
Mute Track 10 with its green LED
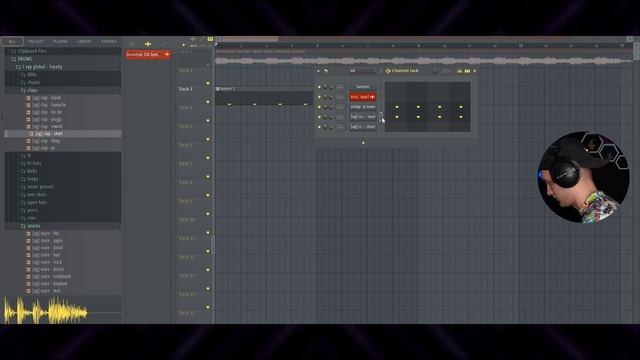[x=208, y=232]
